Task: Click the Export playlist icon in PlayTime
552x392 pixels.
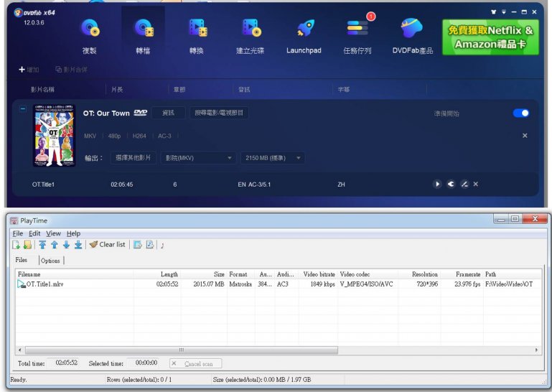Action: (x=150, y=244)
